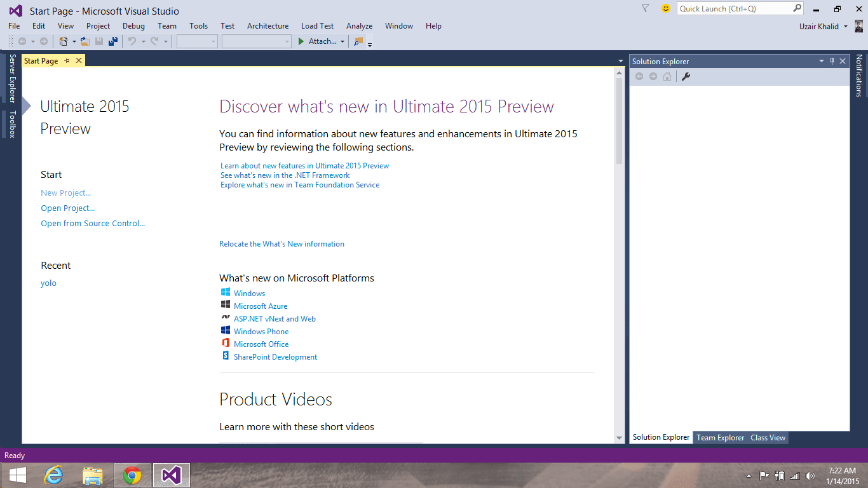Open the Debug menu

click(133, 26)
